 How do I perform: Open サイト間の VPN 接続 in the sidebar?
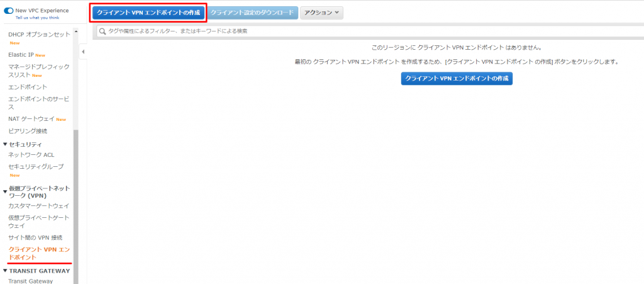35,237
